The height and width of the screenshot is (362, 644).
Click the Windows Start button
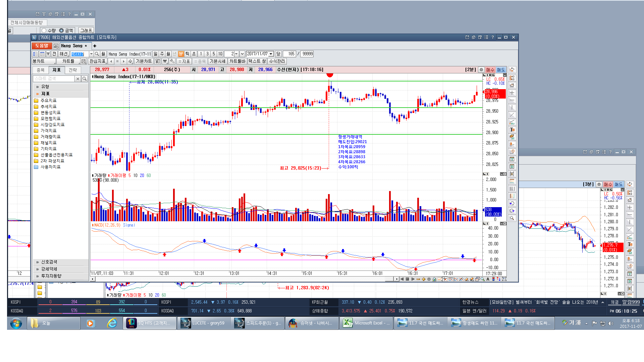pyautogui.click(x=16, y=323)
